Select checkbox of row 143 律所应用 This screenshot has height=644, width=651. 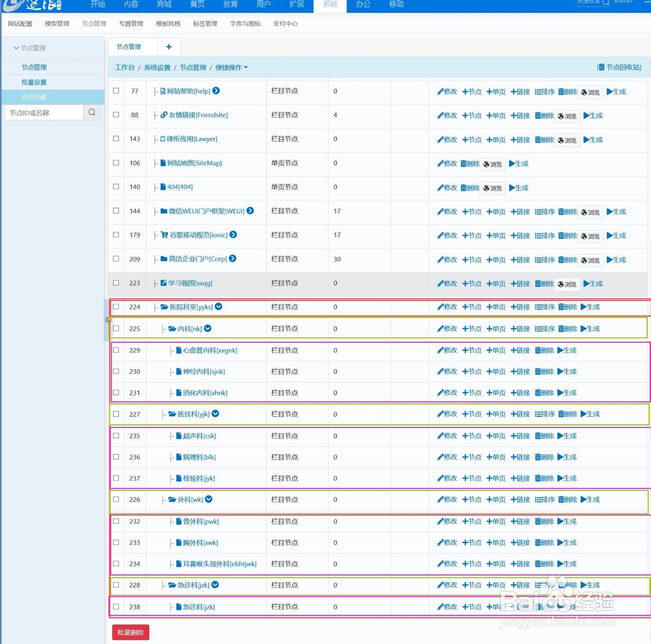(116, 139)
